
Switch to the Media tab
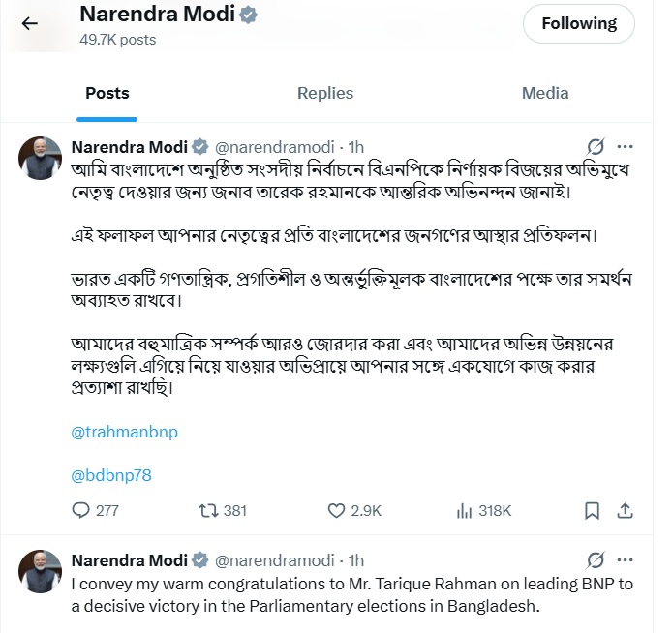545,93
